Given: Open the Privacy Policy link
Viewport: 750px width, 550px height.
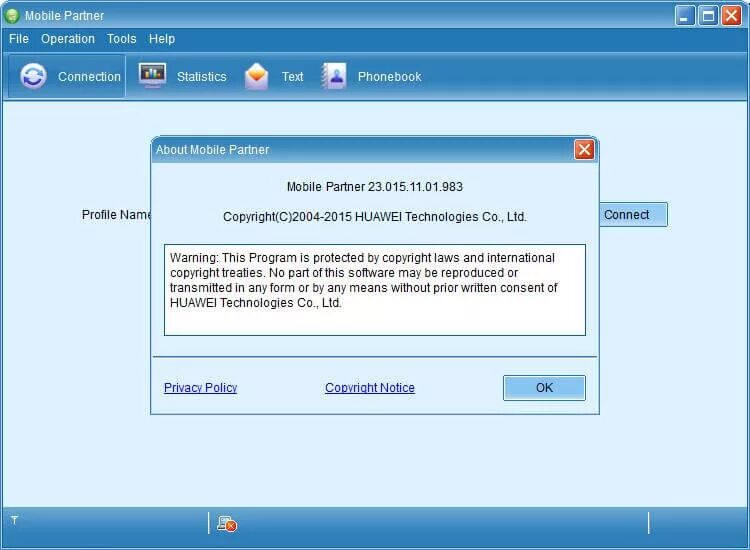Looking at the screenshot, I should (200, 387).
